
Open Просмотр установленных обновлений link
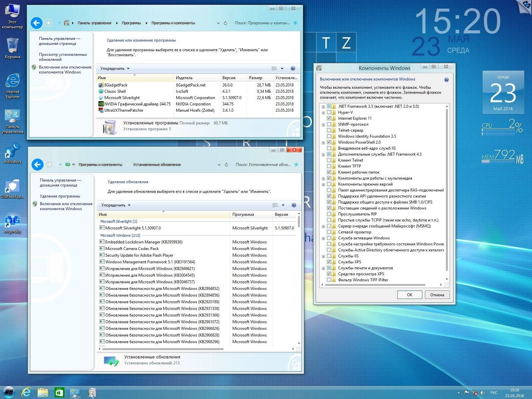pyautogui.click(x=63, y=57)
